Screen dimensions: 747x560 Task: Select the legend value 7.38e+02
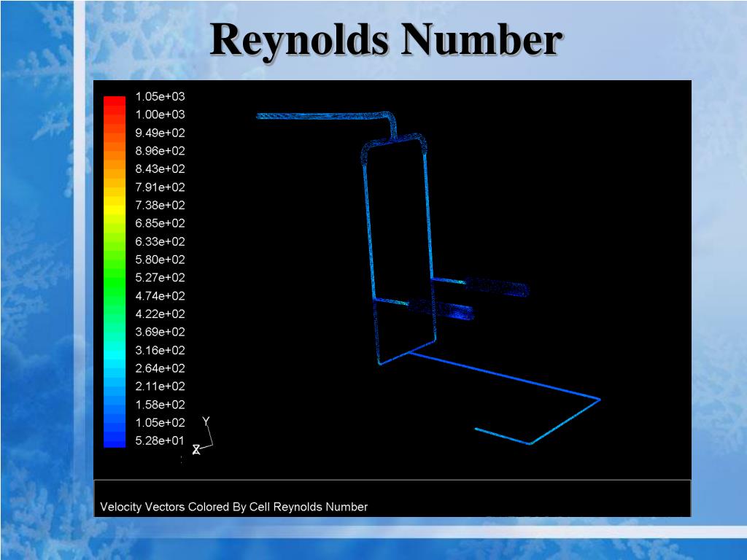[x=160, y=205]
